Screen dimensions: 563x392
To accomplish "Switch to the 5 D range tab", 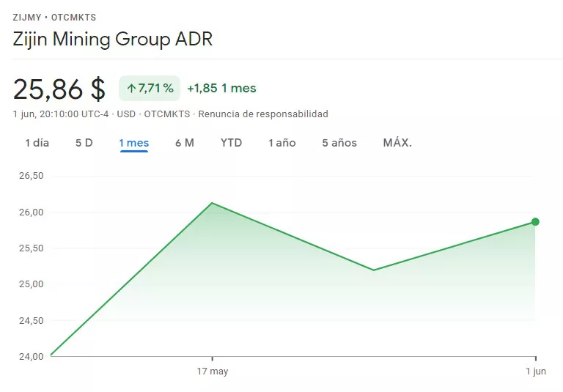I will (84, 143).
